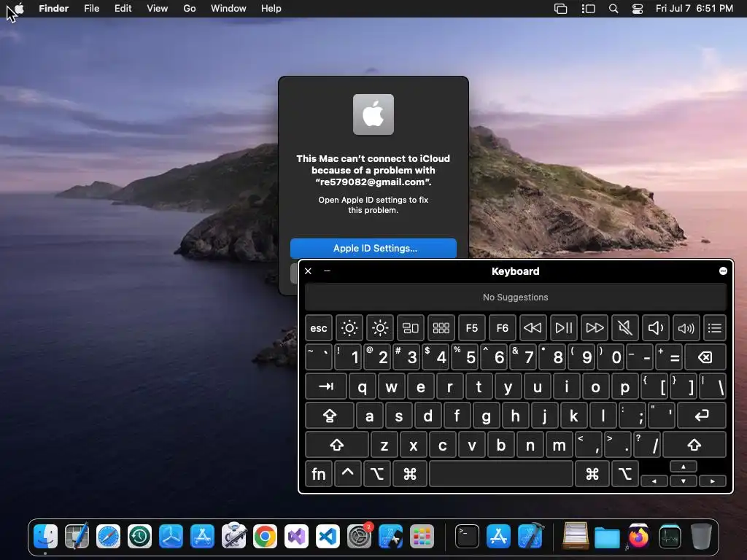Viewport: 747px width, 560px height.
Task: Tap the return key on the keyboard
Action: 702,415
